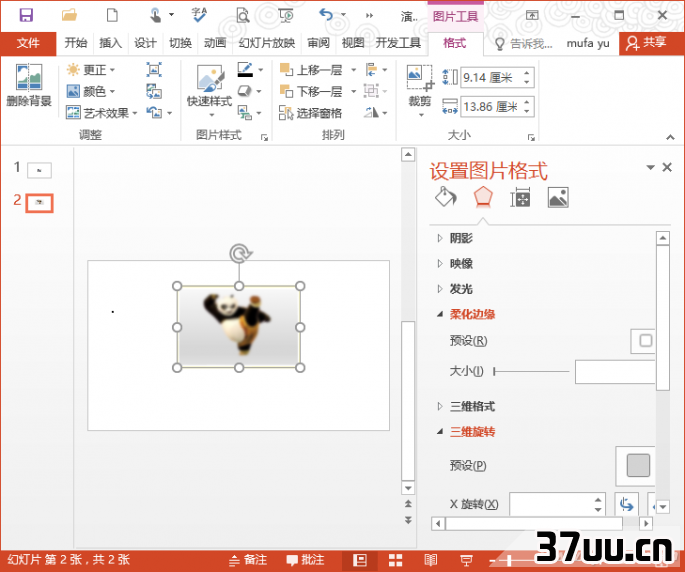Click the Align objects icon
The image size is (685, 572).
[371, 69]
